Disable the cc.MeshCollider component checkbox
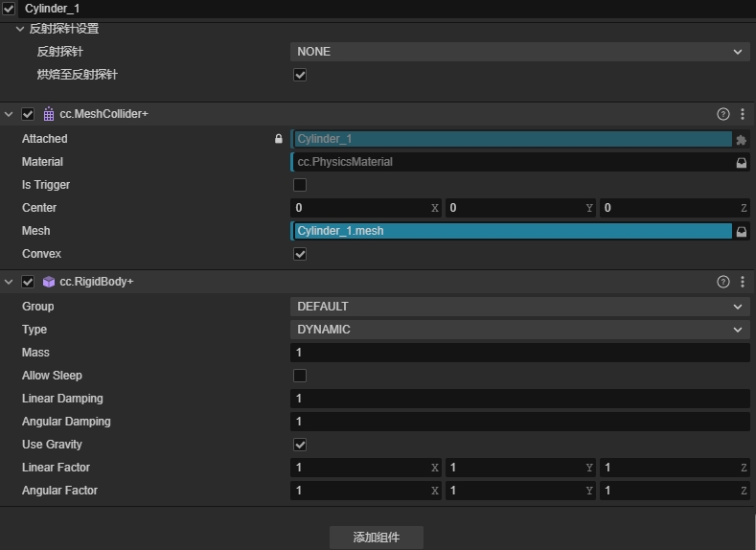This screenshot has height=550, width=756. click(x=28, y=114)
